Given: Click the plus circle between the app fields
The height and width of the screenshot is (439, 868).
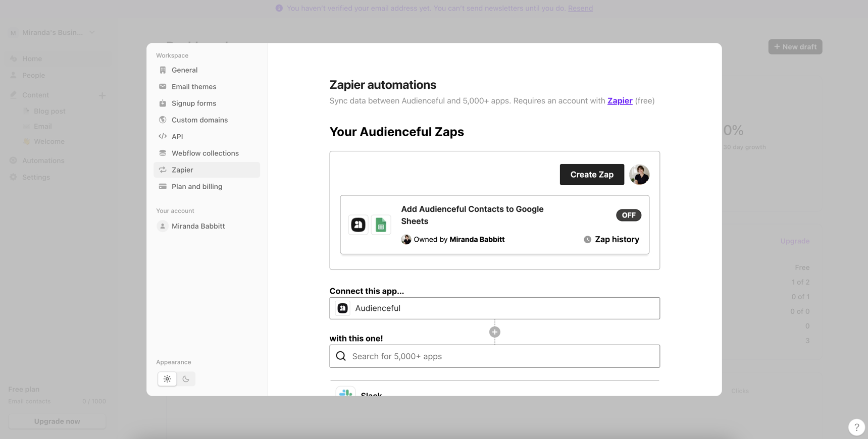Looking at the screenshot, I should pyautogui.click(x=494, y=332).
